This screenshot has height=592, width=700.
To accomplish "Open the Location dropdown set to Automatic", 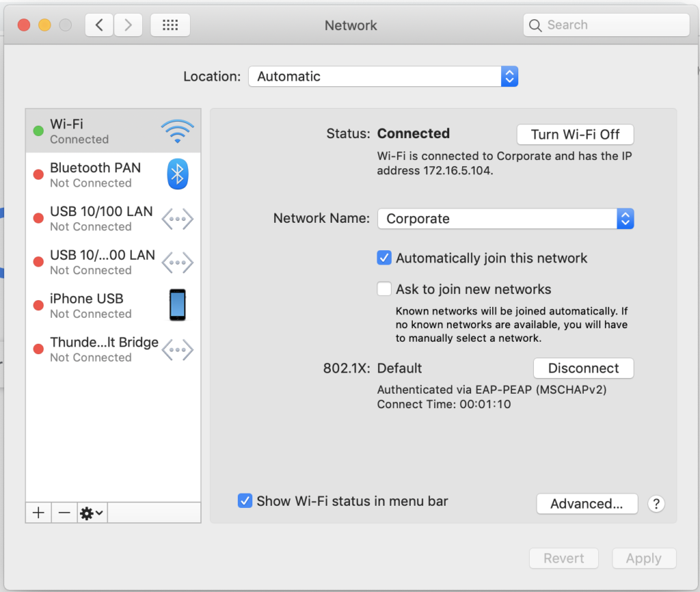I will coord(383,77).
